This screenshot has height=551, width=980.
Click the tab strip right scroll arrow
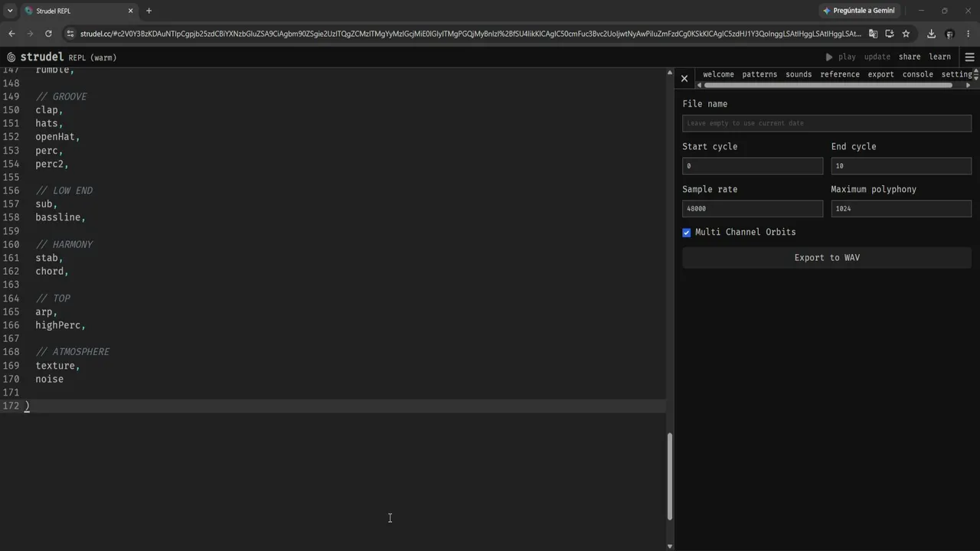pyautogui.click(x=969, y=85)
